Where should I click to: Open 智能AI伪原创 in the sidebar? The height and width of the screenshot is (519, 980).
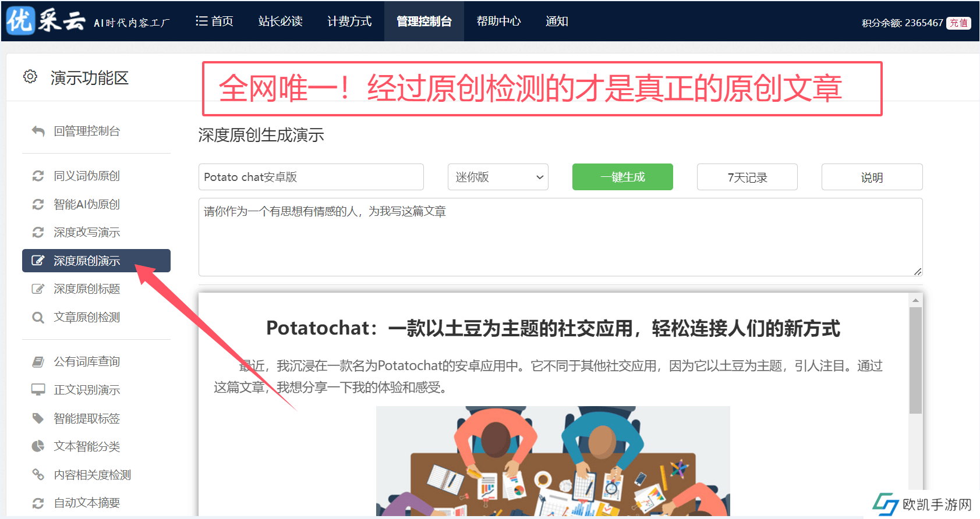click(x=87, y=204)
